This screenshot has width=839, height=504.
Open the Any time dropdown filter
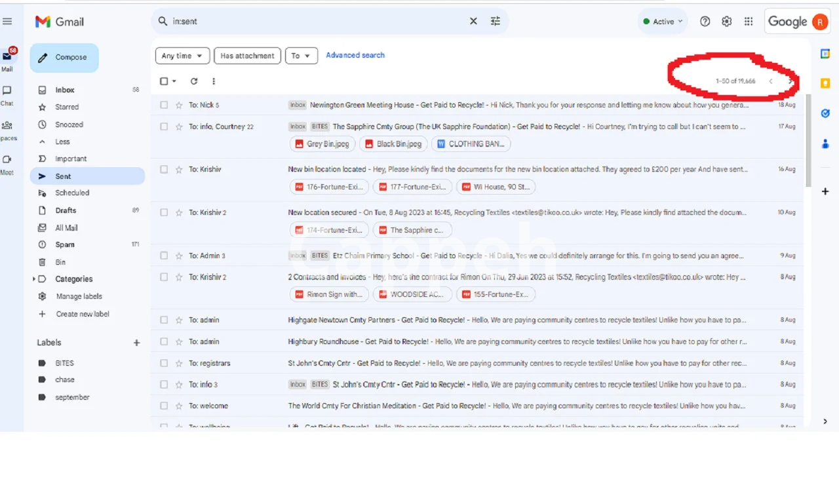(183, 56)
